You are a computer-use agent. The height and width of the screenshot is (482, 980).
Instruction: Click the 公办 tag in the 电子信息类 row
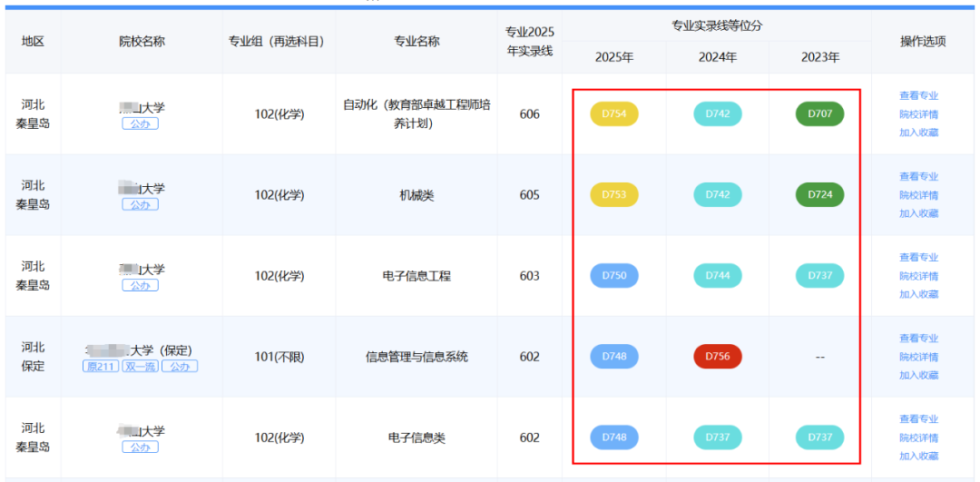tap(141, 447)
